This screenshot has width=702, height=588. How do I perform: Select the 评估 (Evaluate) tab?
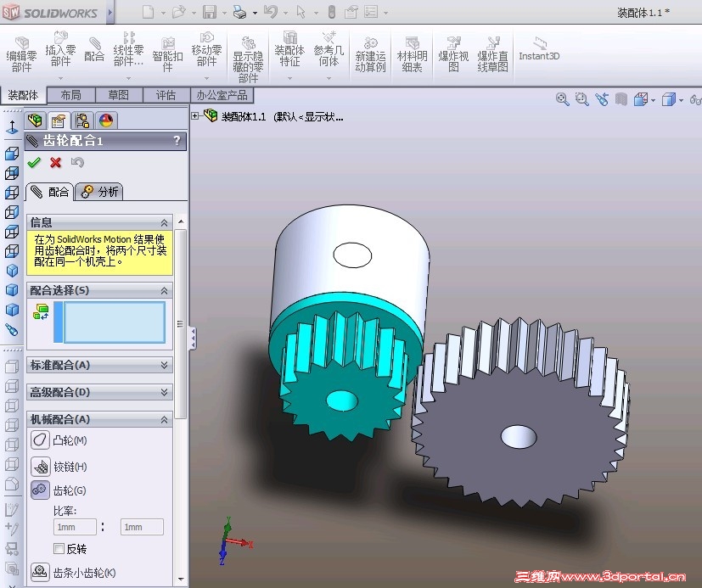click(166, 95)
